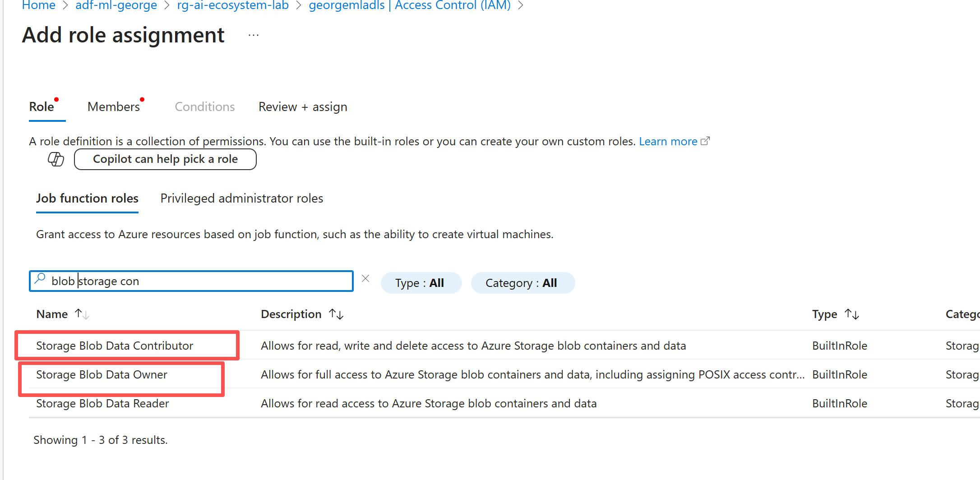Navigate to Home in the breadcrumb
This screenshot has width=980, height=480.
[x=39, y=5]
